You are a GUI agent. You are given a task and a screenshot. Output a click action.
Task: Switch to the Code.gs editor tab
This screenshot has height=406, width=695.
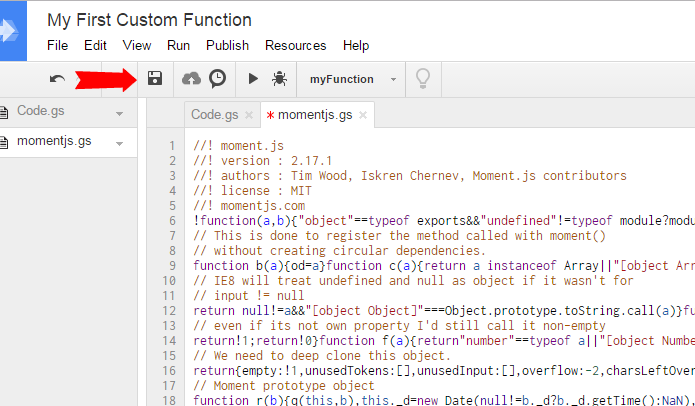point(214,115)
